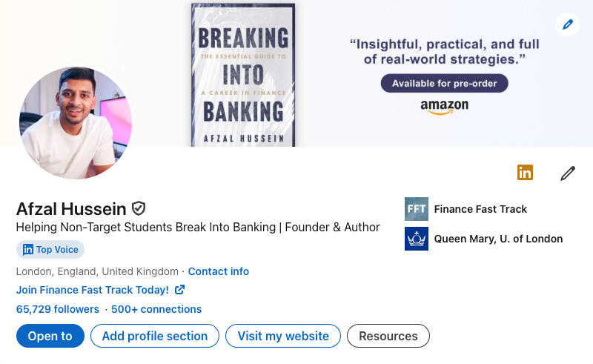Click the external link icon after Join Finance
This screenshot has width=593, height=364.
point(179,290)
